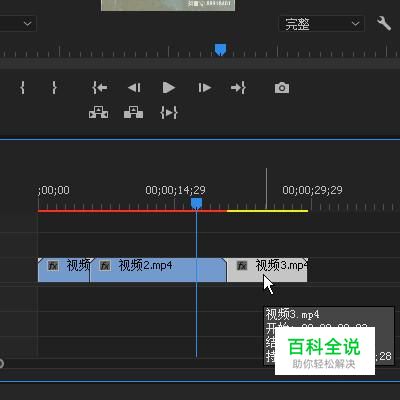
Task: Click fx badge on 视频3.mp4 clip
Action: (242, 266)
